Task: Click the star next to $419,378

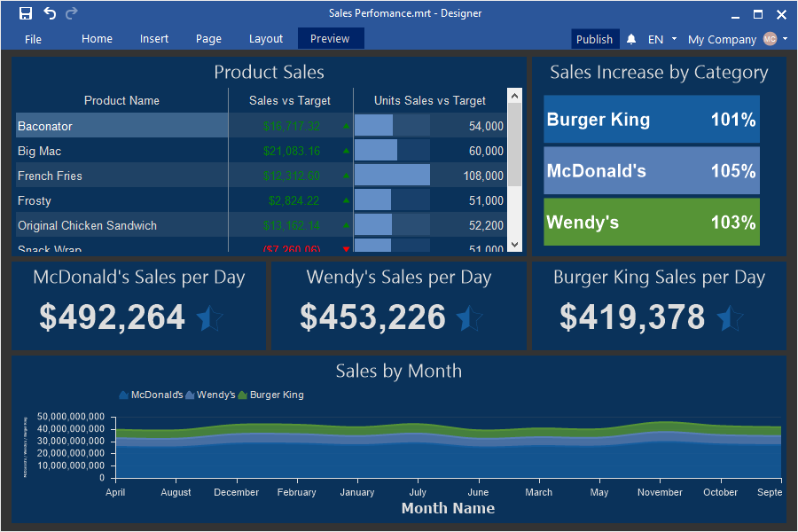Action: 730,318
